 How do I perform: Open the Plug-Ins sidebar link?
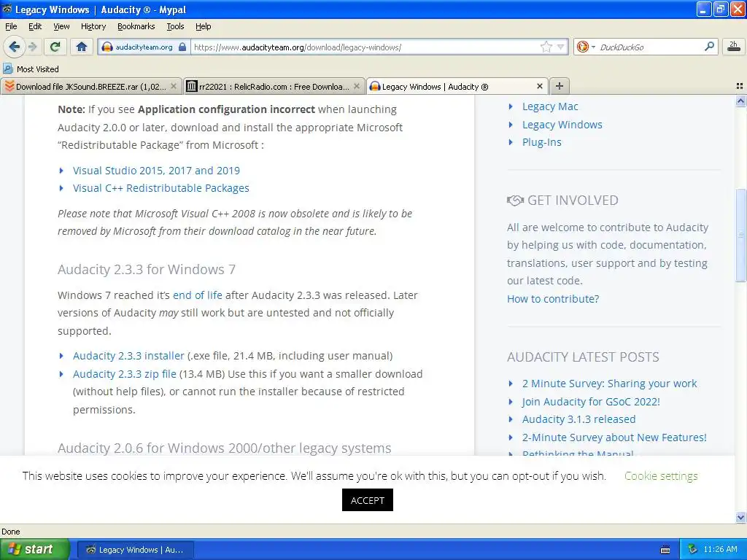[x=542, y=142]
